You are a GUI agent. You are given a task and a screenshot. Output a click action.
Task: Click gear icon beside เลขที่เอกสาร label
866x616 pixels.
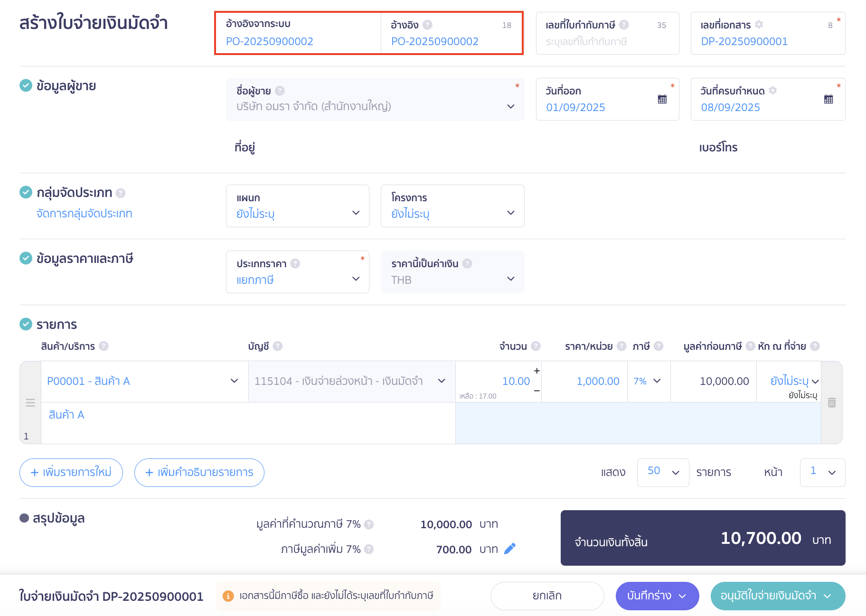pos(759,25)
